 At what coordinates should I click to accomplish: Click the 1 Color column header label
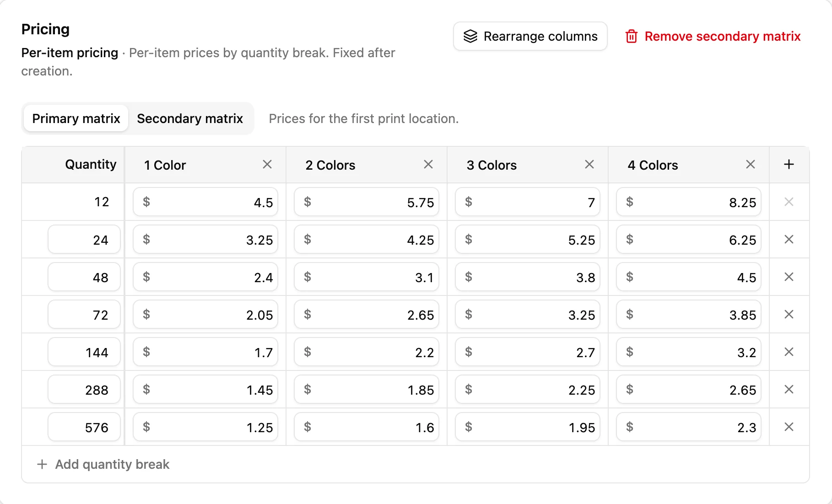pyautogui.click(x=165, y=165)
